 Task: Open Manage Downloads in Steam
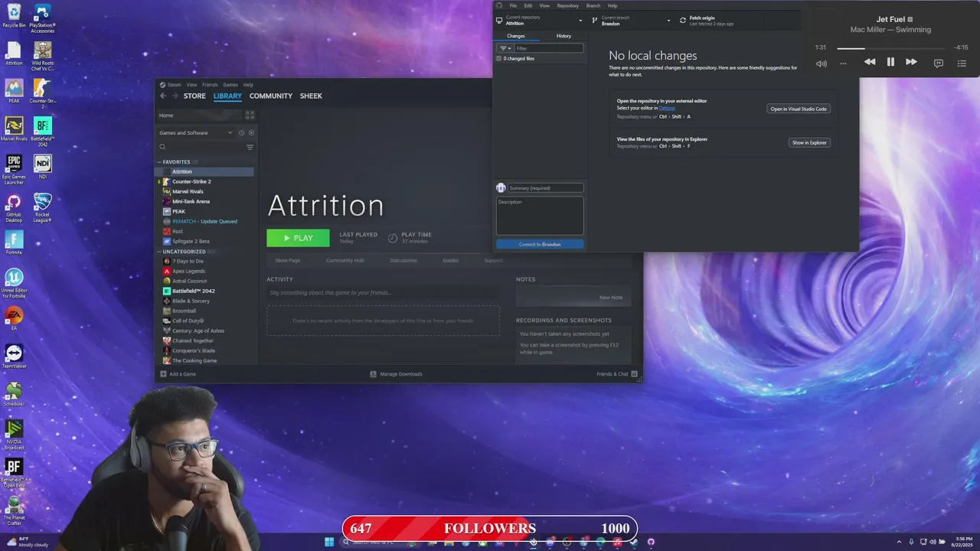[x=396, y=374]
